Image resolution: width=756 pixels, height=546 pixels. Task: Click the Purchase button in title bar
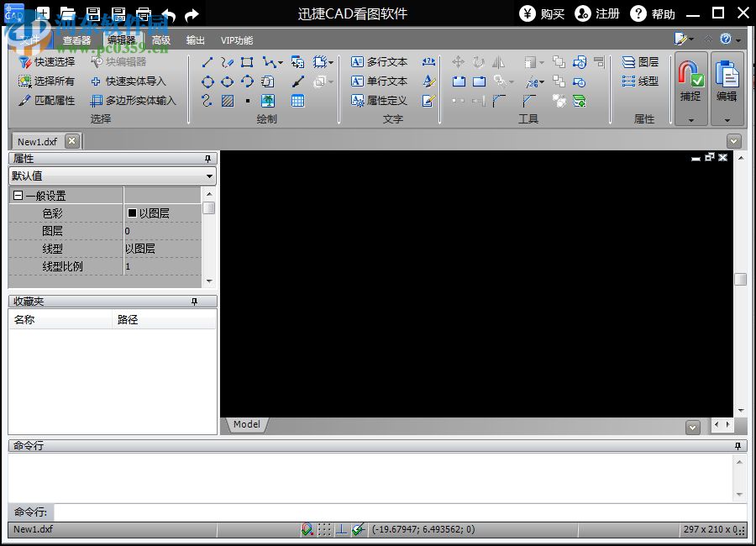[542, 13]
